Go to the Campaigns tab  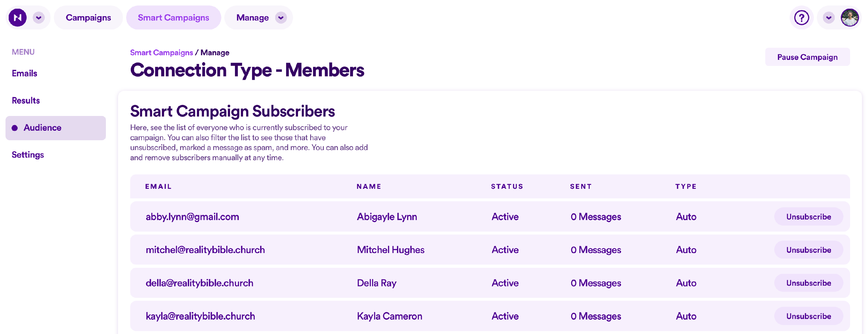click(88, 18)
